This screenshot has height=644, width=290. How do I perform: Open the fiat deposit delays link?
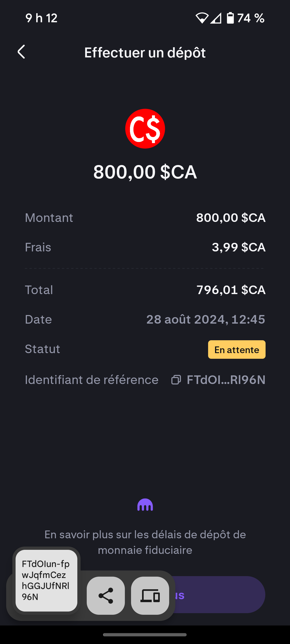point(145,542)
